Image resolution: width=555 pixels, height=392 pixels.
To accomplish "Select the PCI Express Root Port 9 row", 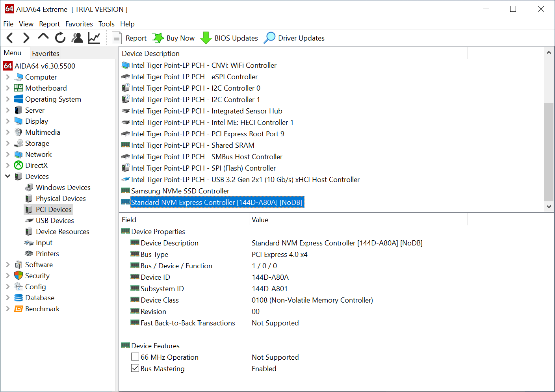I will point(208,134).
